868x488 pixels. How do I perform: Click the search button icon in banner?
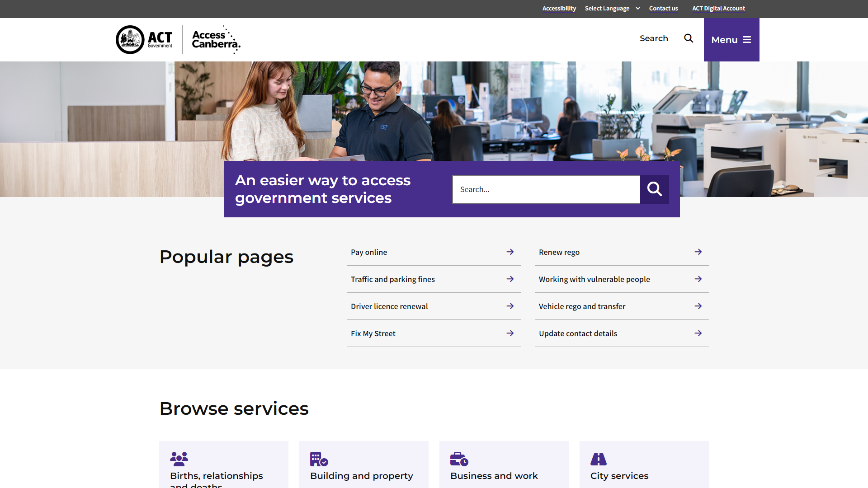pos(654,189)
